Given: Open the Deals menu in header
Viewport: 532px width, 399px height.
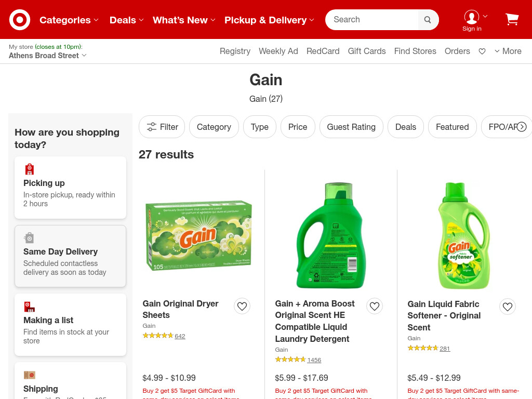Looking at the screenshot, I should pos(126,20).
